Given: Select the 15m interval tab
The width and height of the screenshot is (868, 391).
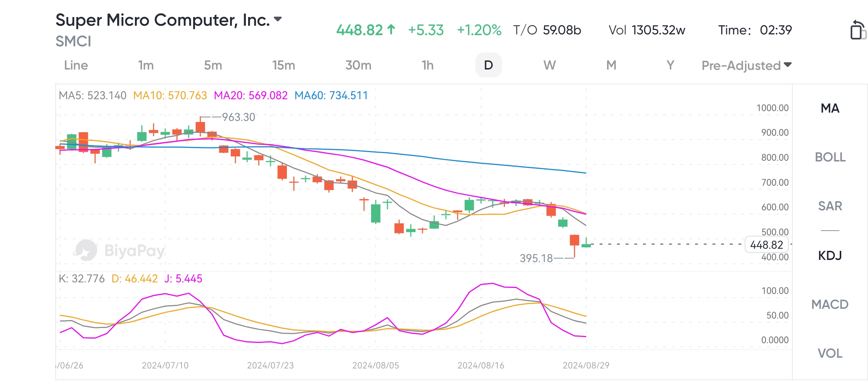Looking at the screenshot, I should [284, 65].
